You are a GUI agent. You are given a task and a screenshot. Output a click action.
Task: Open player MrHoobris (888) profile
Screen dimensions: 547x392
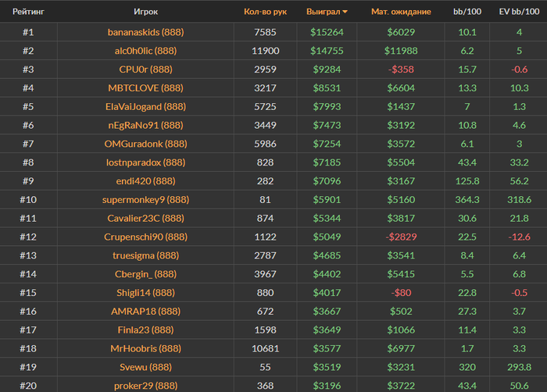click(x=145, y=348)
